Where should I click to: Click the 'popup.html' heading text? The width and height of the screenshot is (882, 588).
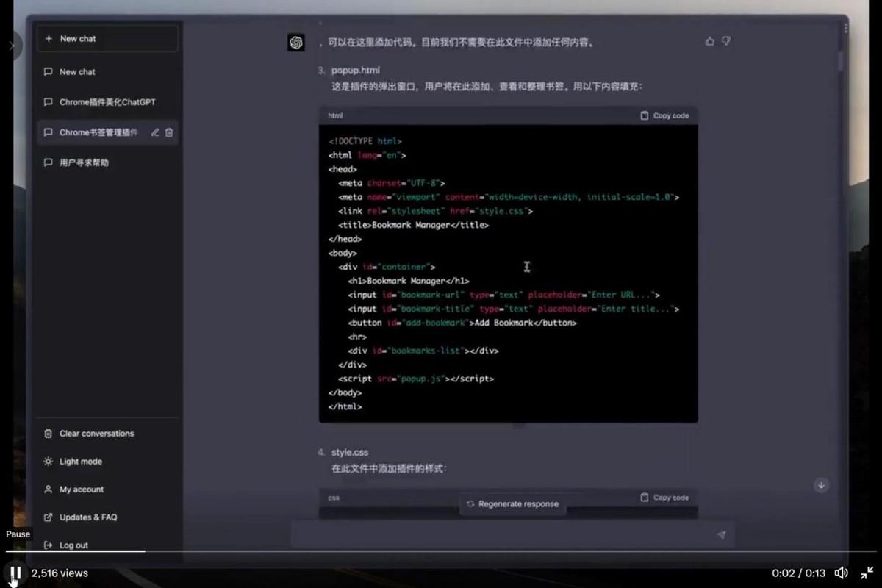(x=356, y=71)
